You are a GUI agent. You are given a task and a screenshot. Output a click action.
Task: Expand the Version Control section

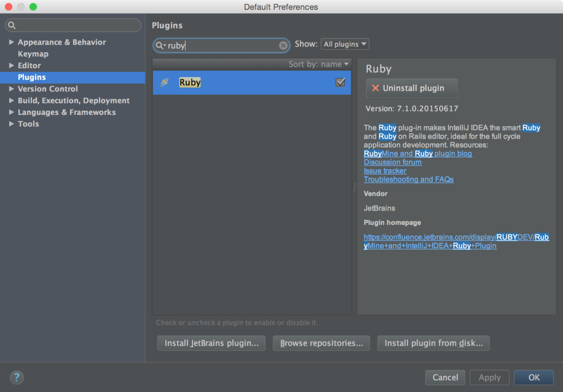[11, 89]
